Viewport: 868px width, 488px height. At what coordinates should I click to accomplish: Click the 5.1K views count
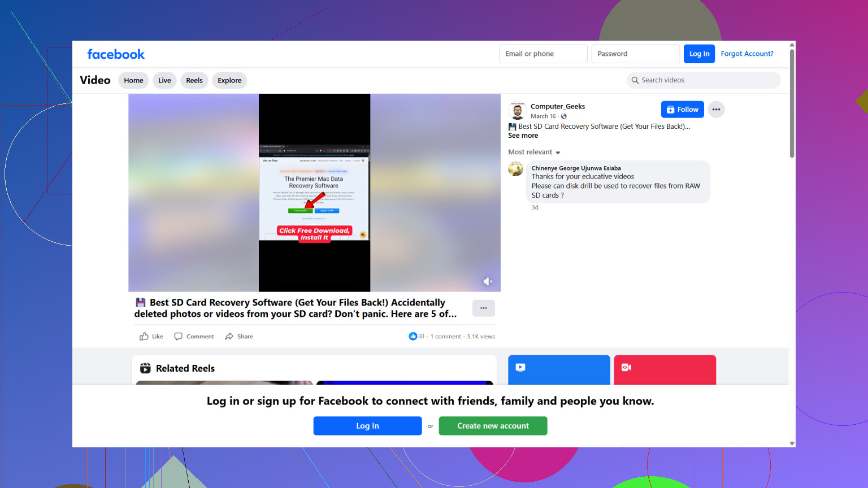point(481,337)
